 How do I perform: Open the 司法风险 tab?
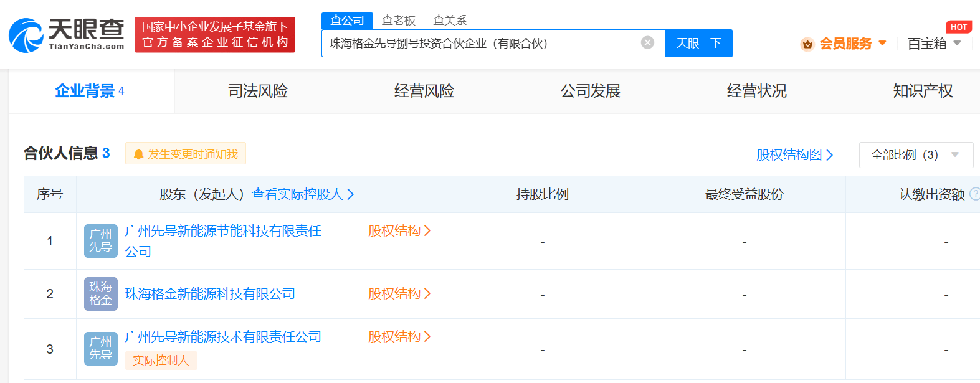tap(258, 92)
